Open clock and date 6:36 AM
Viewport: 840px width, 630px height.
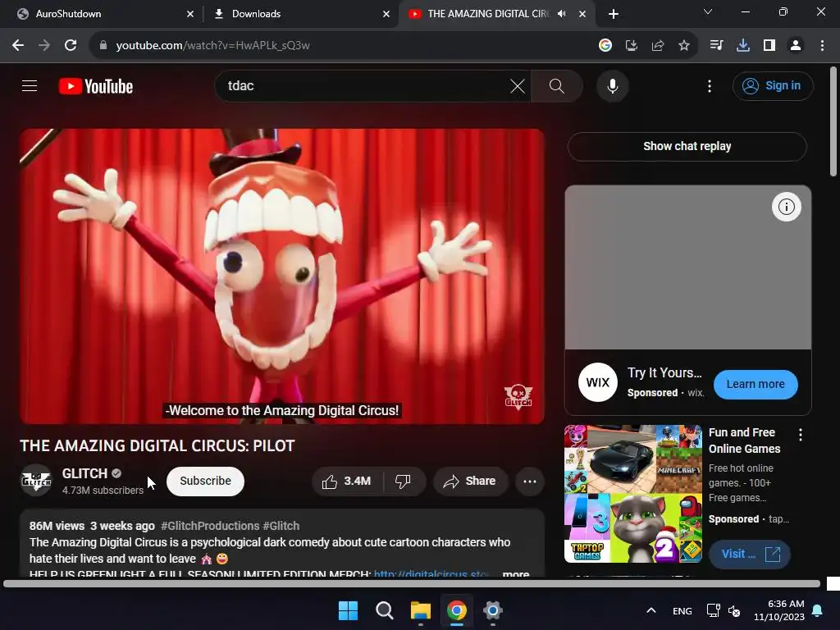coord(778,610)
